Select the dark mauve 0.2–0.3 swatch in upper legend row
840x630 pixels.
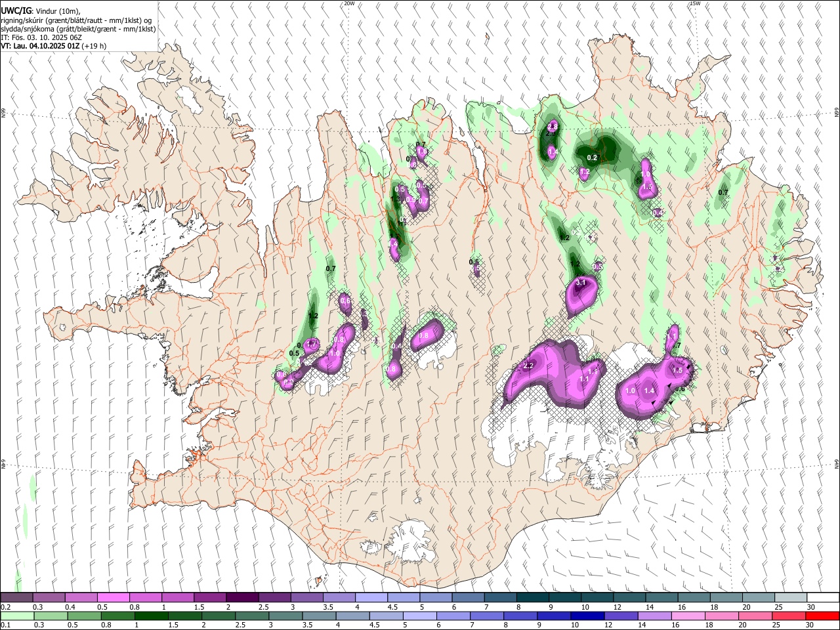pos(16,598)
